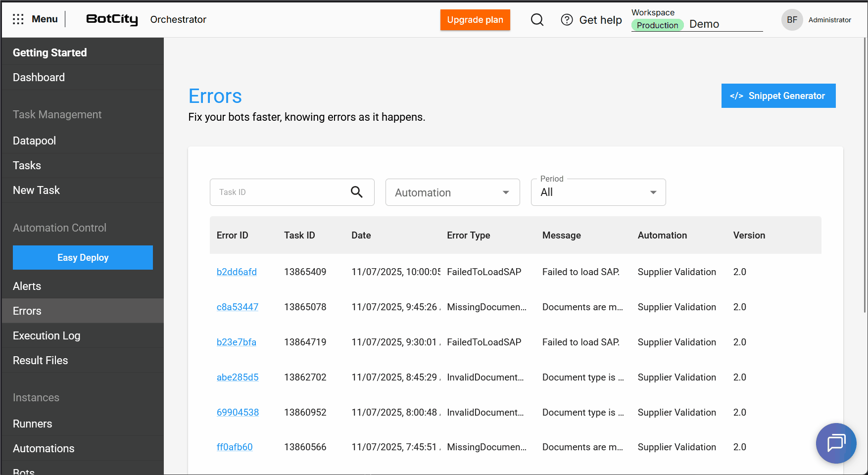Click the BF administrator avatar
Screen dimensions: 868x475
[792, 20]
